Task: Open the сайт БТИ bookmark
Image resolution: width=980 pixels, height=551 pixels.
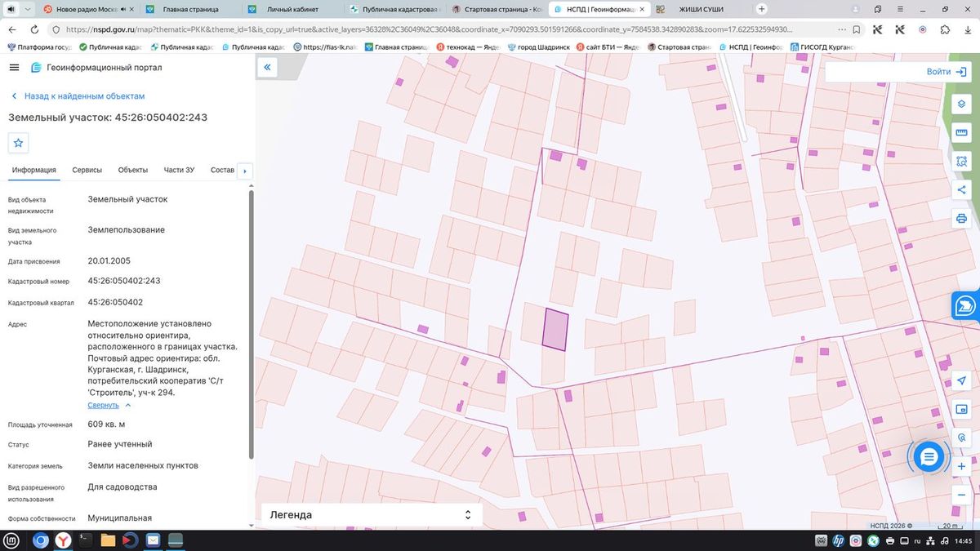Action: [608, 47]
